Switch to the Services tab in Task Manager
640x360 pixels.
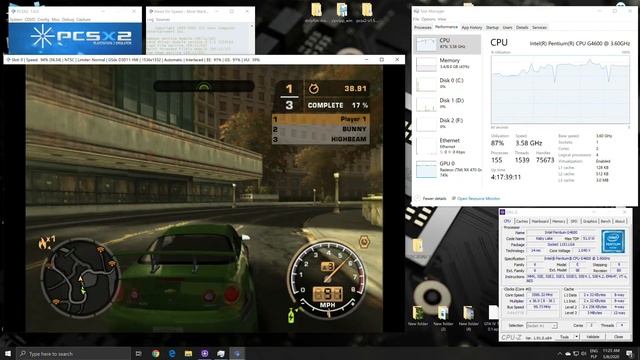click(539, 27)
